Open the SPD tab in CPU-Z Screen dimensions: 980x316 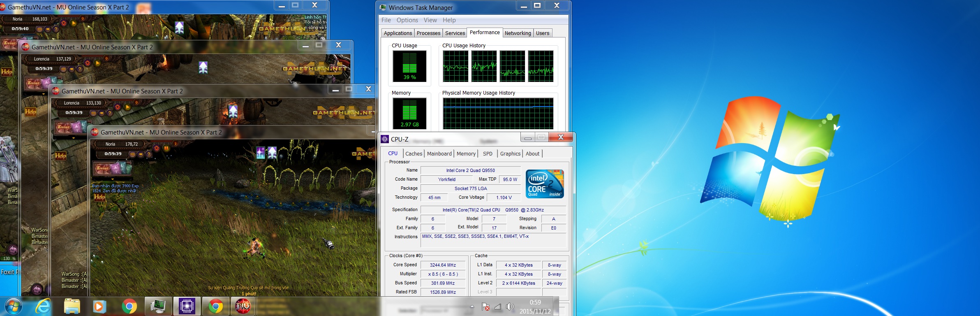488,154
